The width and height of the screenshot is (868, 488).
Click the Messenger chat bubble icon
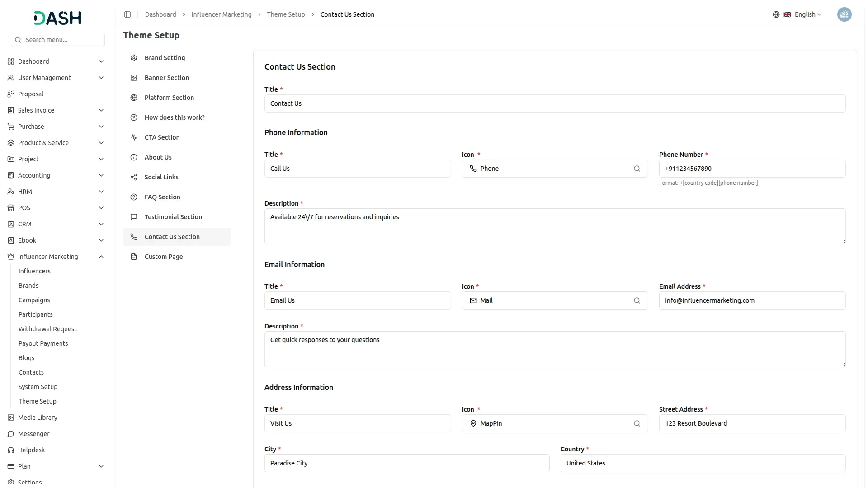pos(11,434)
